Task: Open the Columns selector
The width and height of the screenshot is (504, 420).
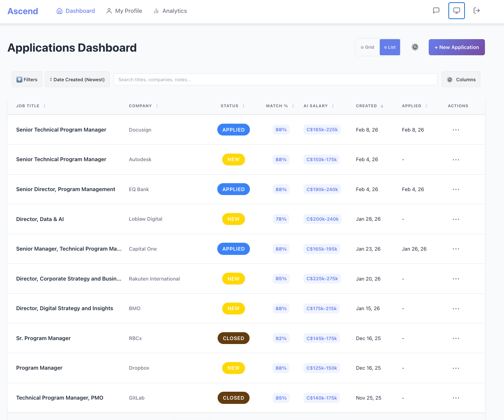Action: coord(461,79)
